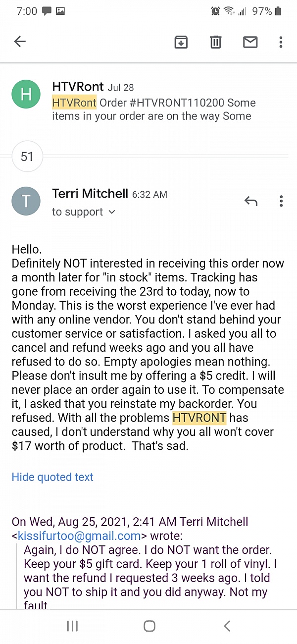Hide quoted text
The width and height of the screenshot is (297, 644).
[52, 477]
